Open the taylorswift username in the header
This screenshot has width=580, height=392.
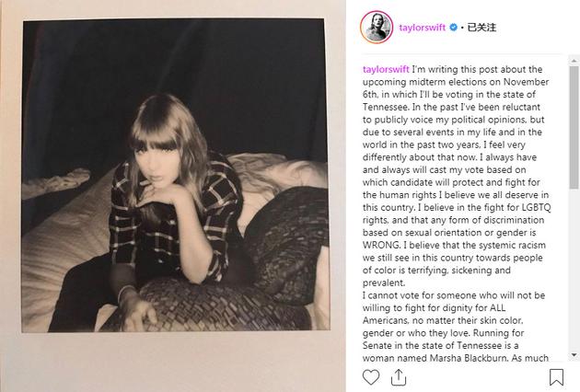click(422, 28)
